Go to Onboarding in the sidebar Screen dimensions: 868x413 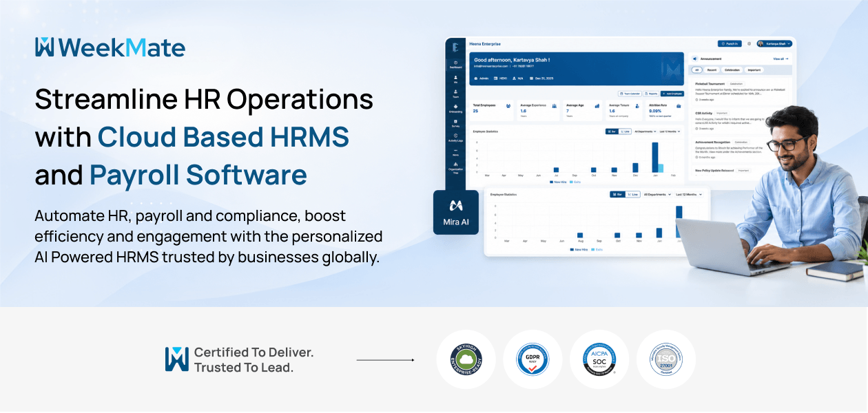pos(455,109)
